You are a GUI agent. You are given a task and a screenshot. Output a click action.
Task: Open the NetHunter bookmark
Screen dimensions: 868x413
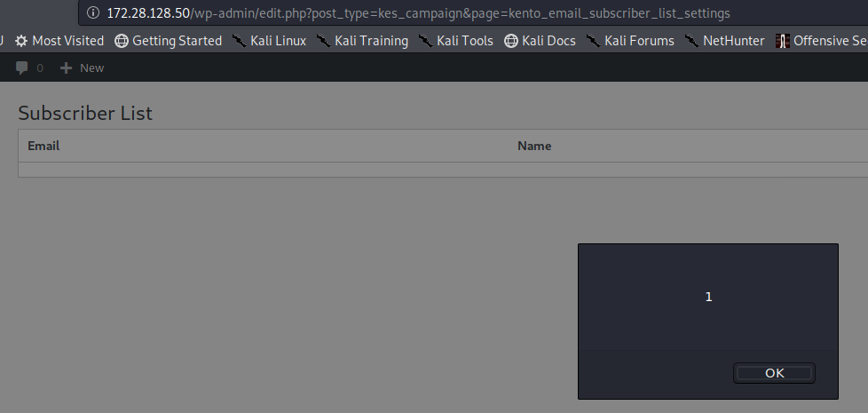(x=724, y=41)
